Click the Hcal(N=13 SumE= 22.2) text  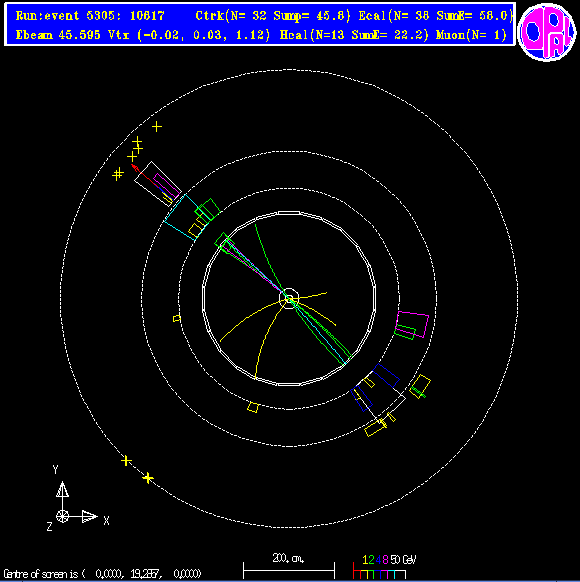coord(354,35)
